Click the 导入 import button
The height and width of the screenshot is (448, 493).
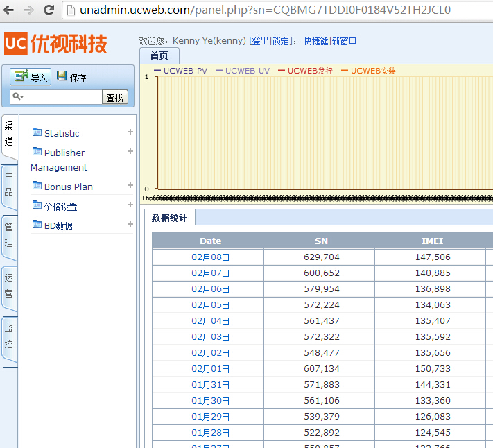tap(31, 77)
